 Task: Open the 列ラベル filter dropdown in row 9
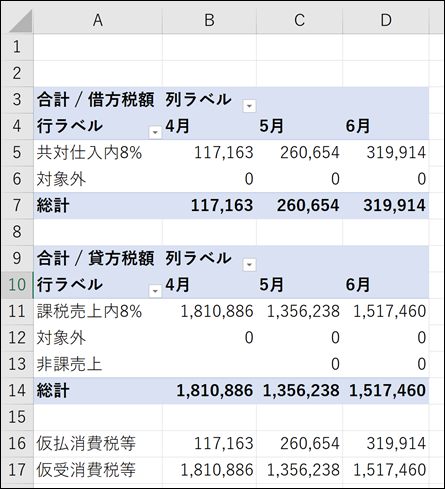(x=249, y=265)
